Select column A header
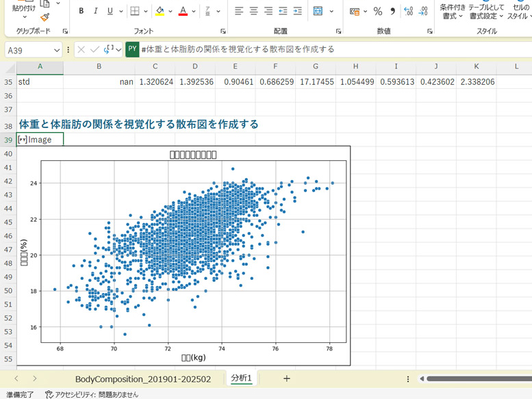532x399 pixels. 40,66
